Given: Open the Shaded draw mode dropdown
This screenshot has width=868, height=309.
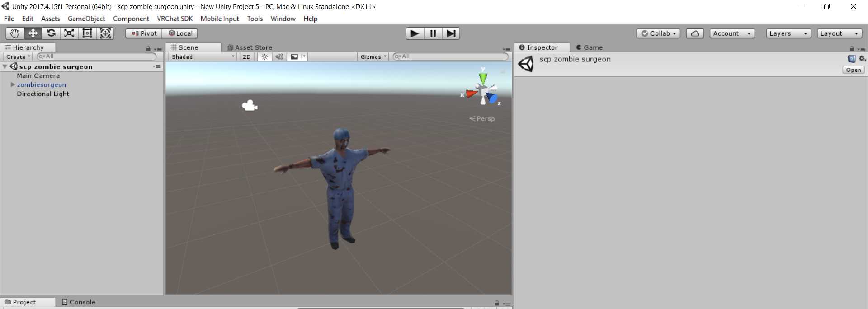Looking at the screenshot, I should click(x=203, y=57).
